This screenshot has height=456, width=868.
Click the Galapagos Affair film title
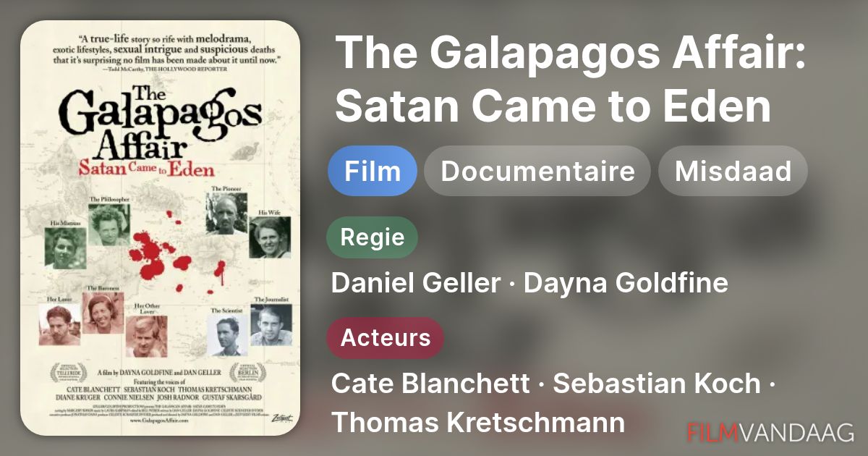571,80
